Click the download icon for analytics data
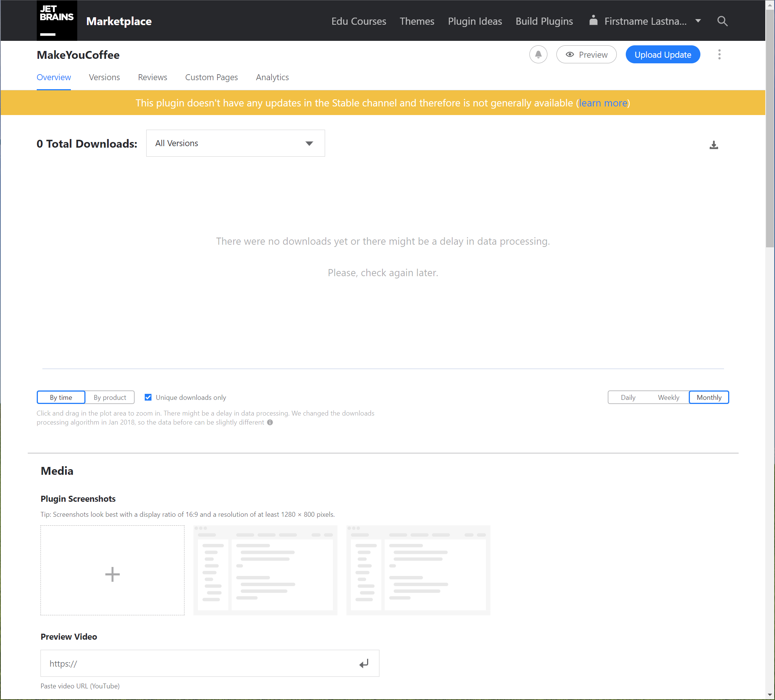This screenshot has width=775, height=700. (714, 144)
